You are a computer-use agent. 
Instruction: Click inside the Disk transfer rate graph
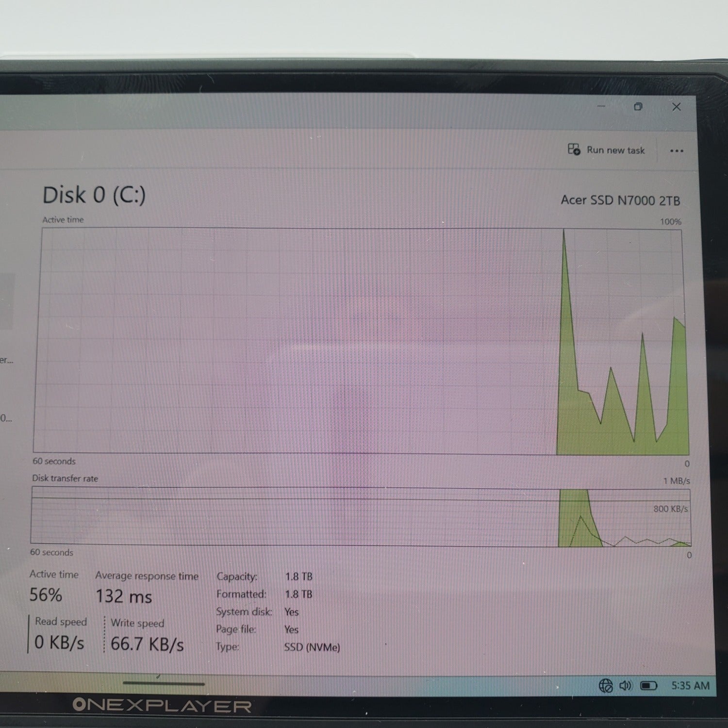point(361,516)
